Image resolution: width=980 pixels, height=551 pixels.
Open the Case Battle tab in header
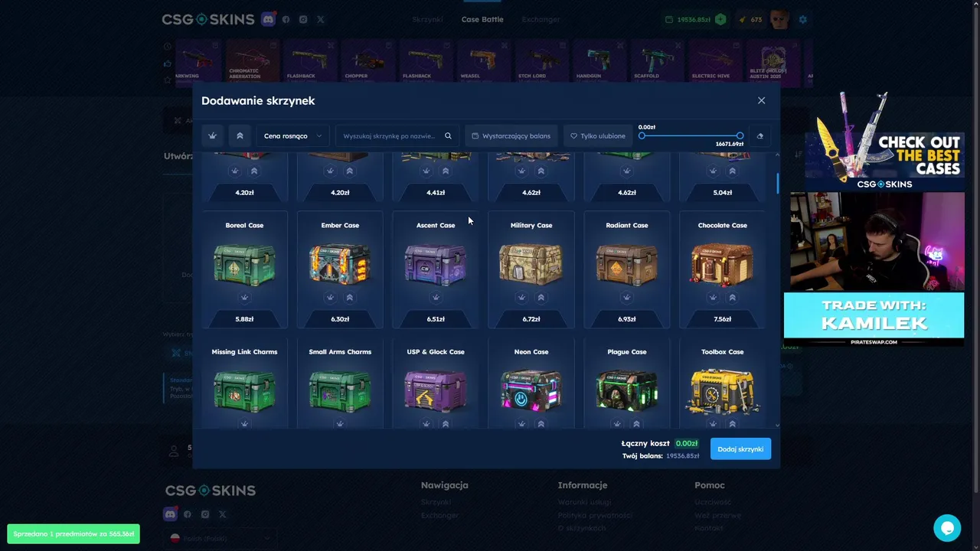482,19
